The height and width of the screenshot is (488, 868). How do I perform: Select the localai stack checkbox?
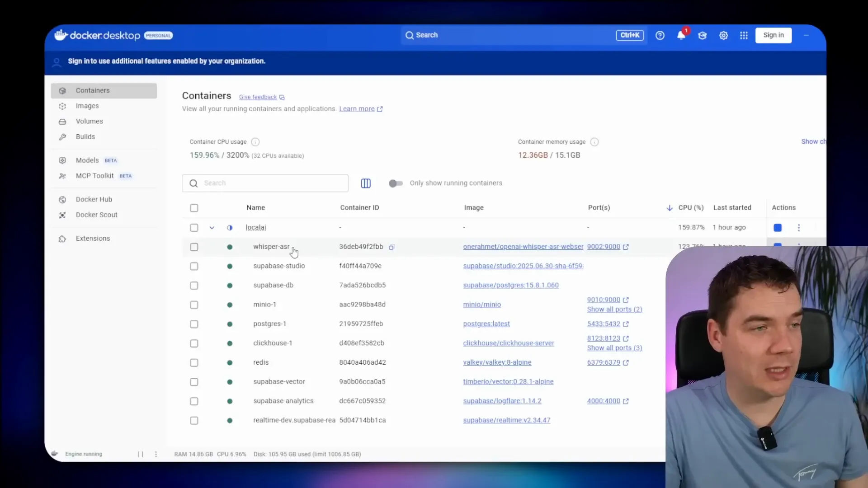(x=194, y=228)
